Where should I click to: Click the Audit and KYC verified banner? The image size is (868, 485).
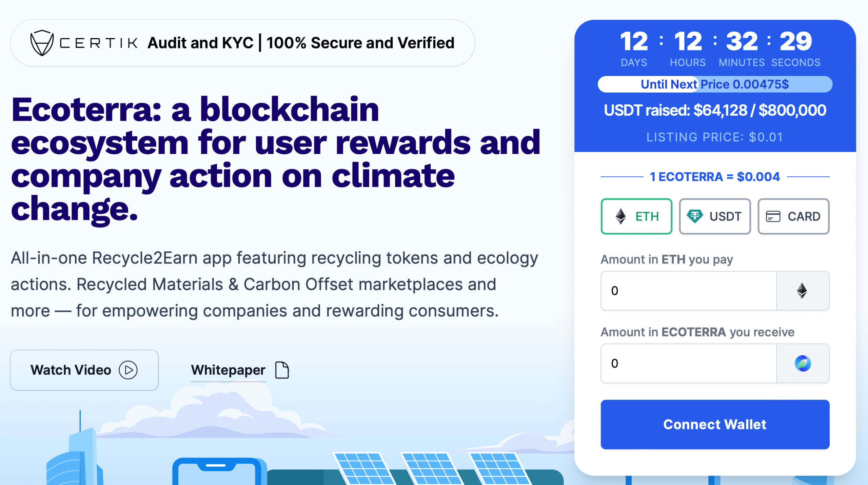coord(301,43)
